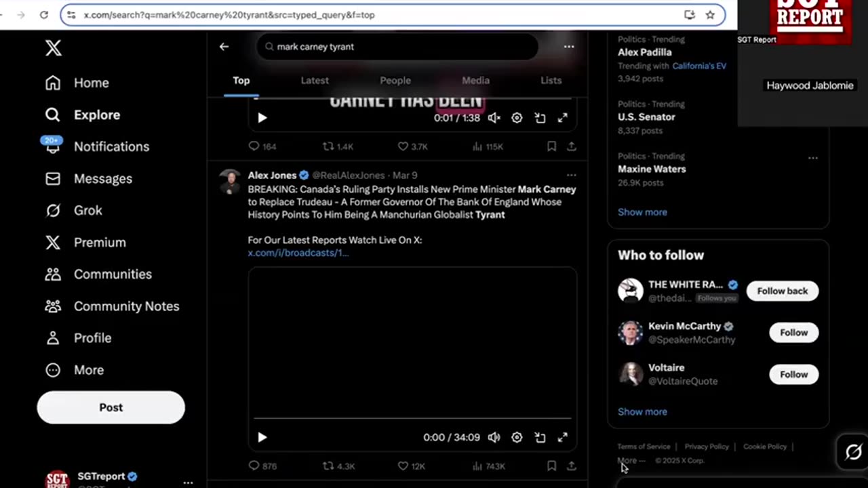The height and width of the screenshot is (488, 868).
Task: Open Communities icon in sidebar
Action: click(53, 274)
